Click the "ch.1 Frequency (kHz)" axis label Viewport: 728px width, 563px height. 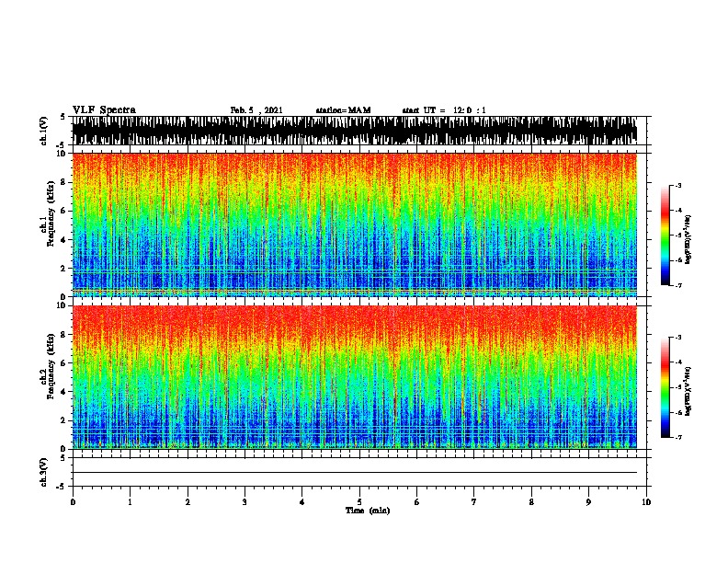(48, 213)
